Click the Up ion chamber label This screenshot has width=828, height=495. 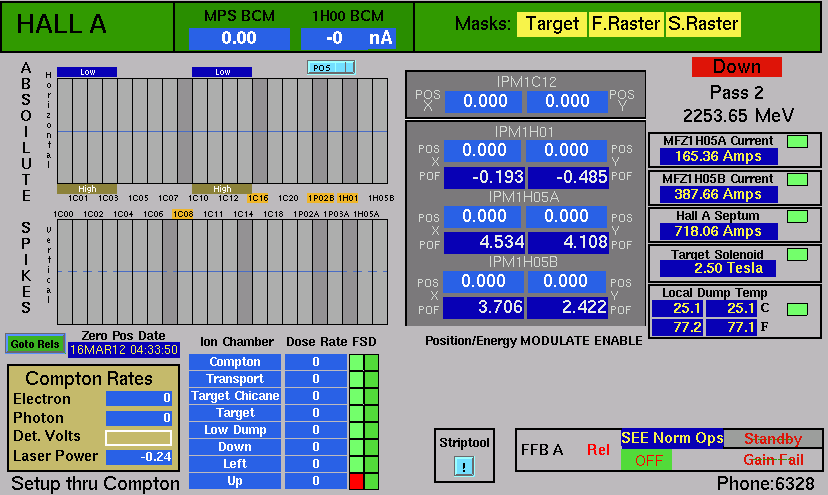[x=235, y=481]
